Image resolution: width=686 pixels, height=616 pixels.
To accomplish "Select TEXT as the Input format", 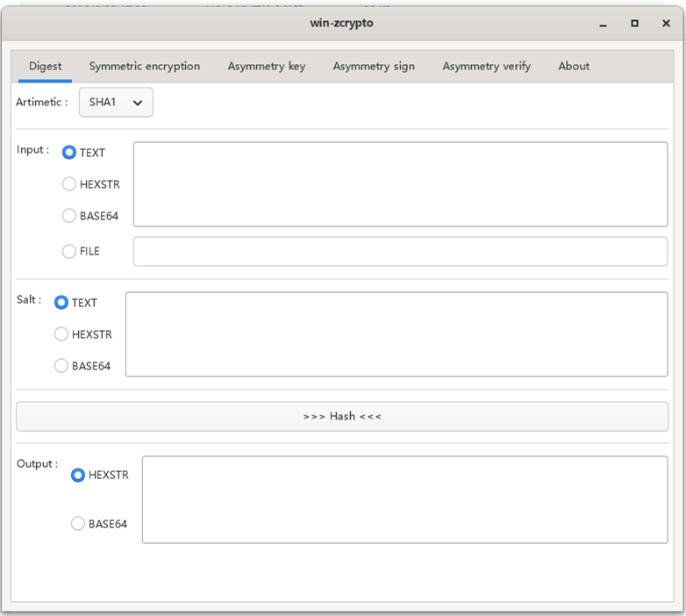I will tap(83, 153).
